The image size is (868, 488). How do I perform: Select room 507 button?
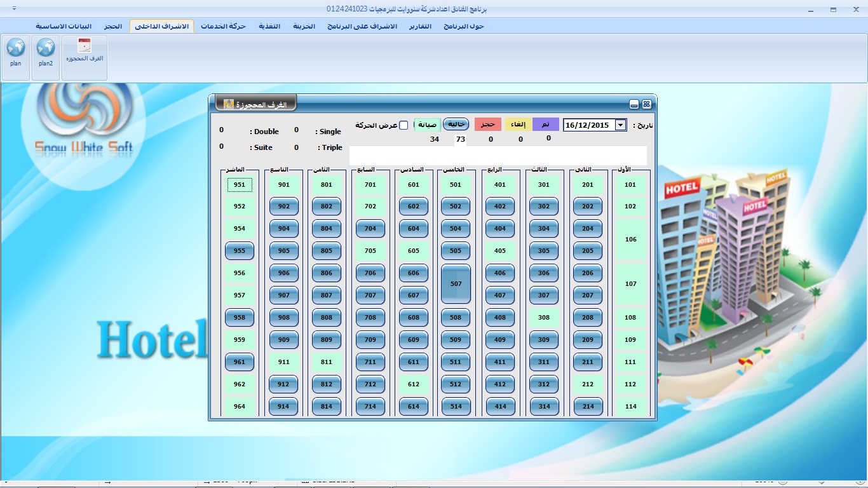pos(456,284)
